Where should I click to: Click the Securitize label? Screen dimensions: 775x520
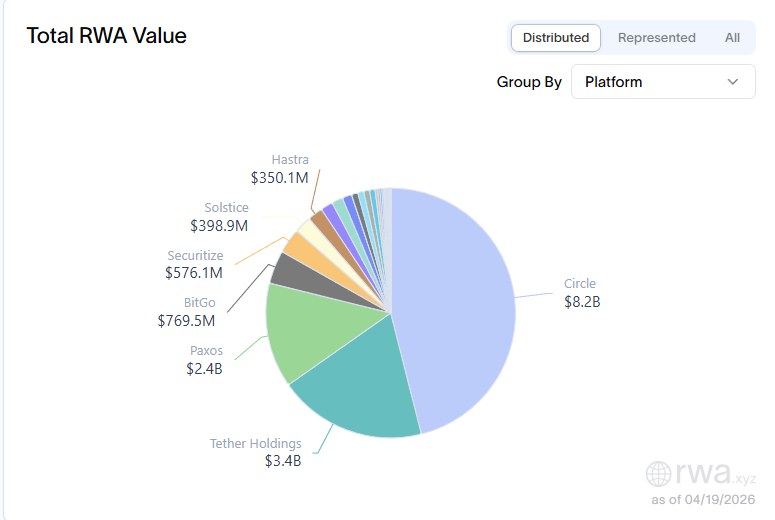point(195,256)
